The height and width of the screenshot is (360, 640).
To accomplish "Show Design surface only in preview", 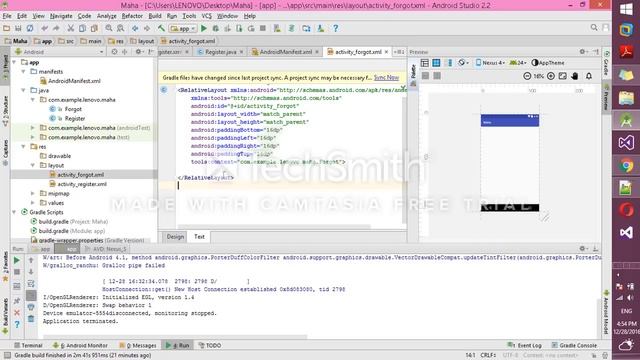I will point(424,62).
